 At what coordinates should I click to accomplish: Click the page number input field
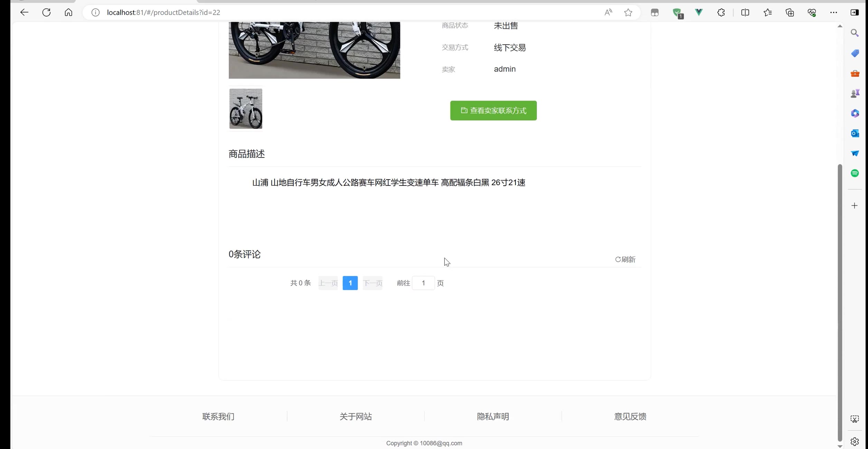[x=423, y=283]
